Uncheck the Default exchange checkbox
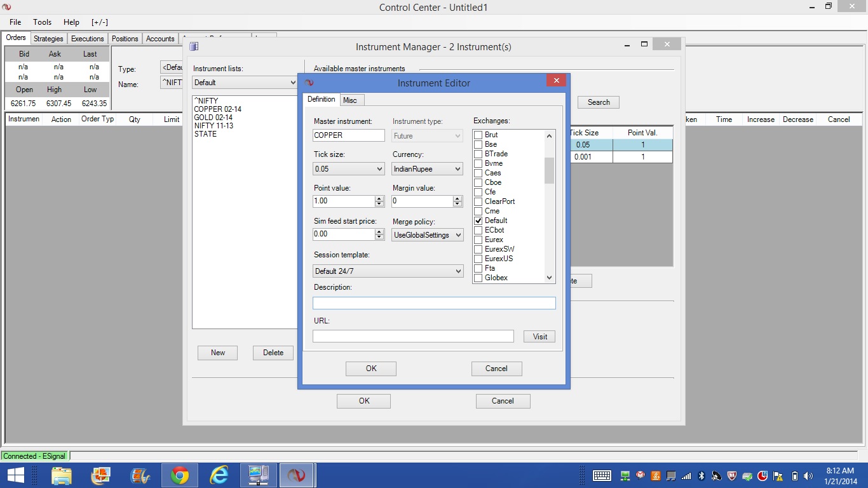The height and width of the screenshot is (488, 868). pyautogui.click(x=478, y=220)
